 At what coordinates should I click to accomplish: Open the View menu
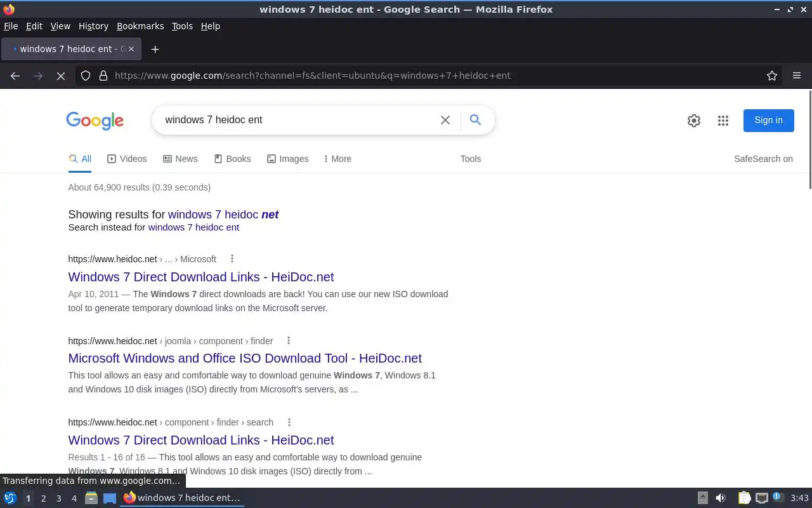tap(60, 26)
